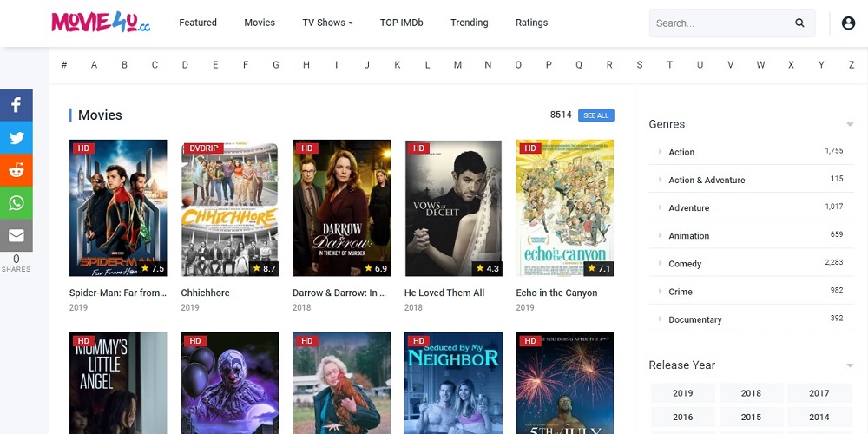The height and width of the screenshot is (434, 868).
Task: Click the SEE ALL button
Action: (596, 115)
